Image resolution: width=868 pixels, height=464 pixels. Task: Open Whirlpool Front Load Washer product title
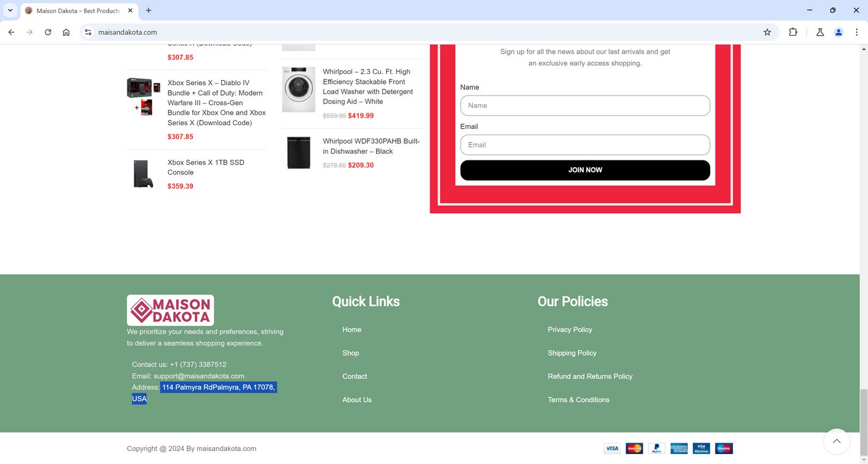point(368,86)
